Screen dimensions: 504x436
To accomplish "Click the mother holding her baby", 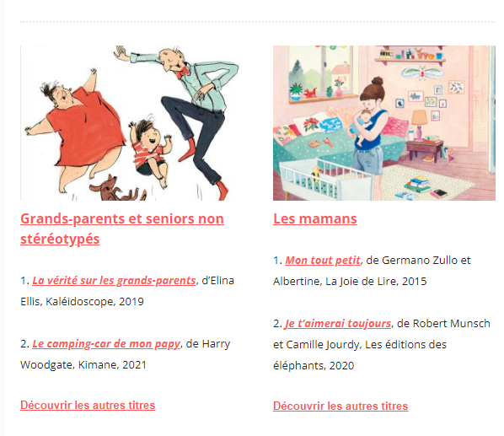I will pyautogui.click(x=371, y=132).
